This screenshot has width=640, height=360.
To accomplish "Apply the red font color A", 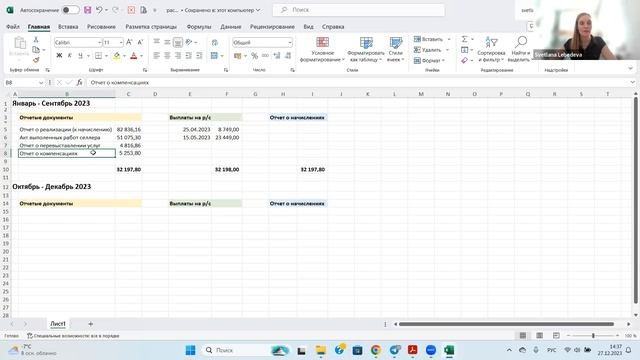I will click(133, 56).
